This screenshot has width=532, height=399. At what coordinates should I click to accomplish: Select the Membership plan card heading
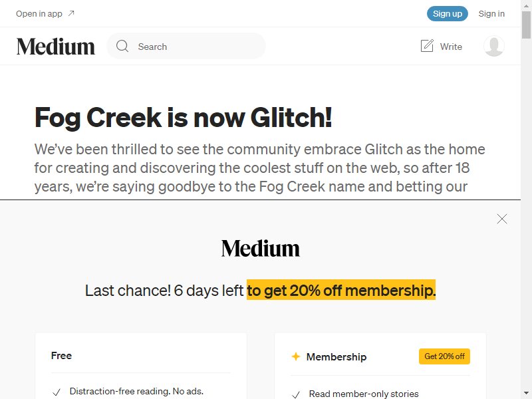pos(336,356)
